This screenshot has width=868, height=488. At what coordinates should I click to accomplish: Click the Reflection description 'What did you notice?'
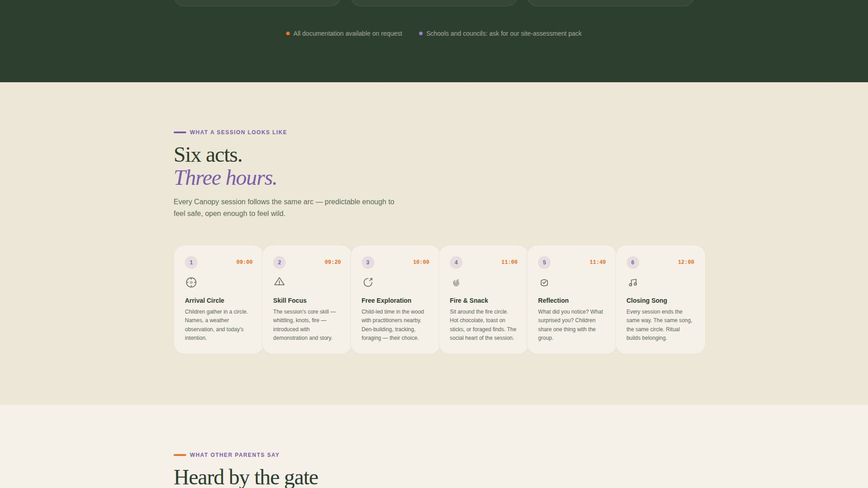571,325
